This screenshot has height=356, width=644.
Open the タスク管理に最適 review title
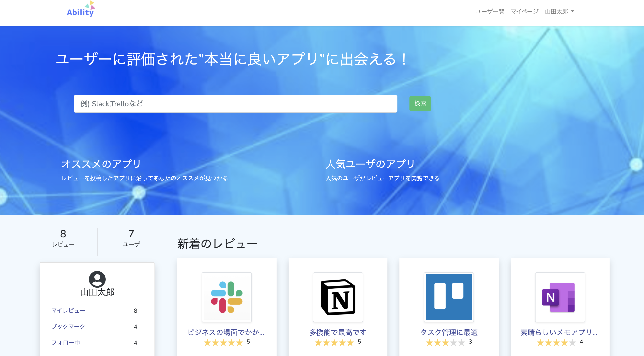click(449, 332)
